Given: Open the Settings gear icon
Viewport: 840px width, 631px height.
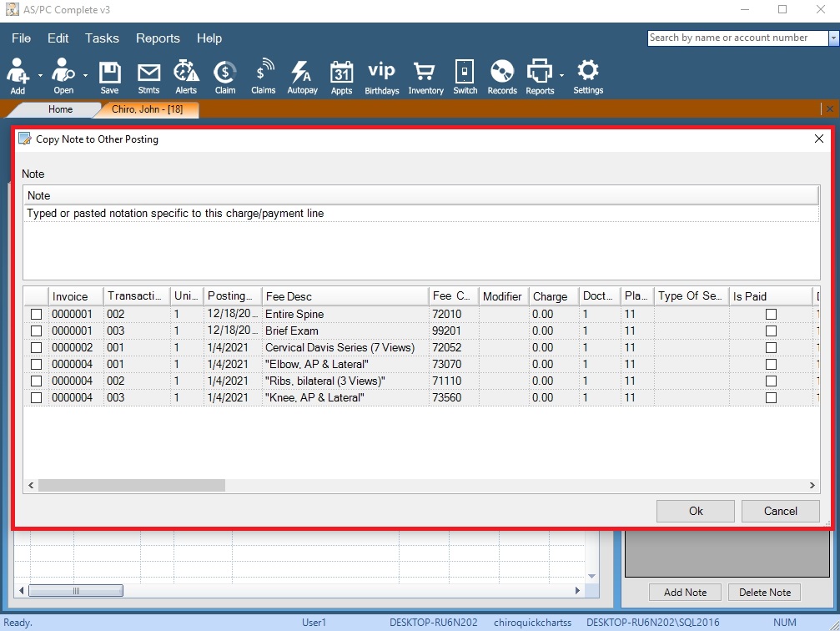Looking at the screenshot, I should click(x=587, y=77).
